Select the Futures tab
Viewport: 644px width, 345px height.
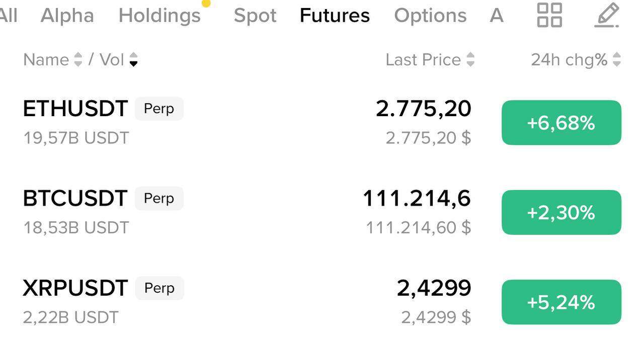point(335,16)
